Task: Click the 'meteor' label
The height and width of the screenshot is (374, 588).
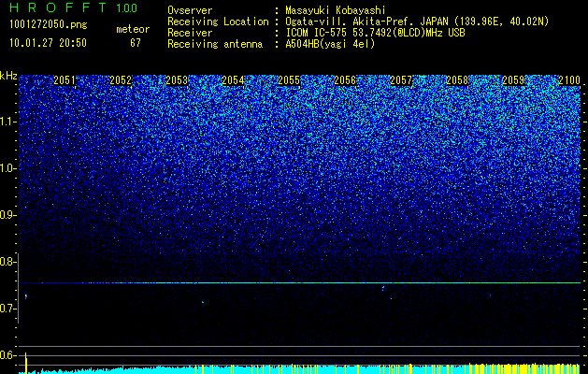Action: pyautogui.click(x=133, y=29)
